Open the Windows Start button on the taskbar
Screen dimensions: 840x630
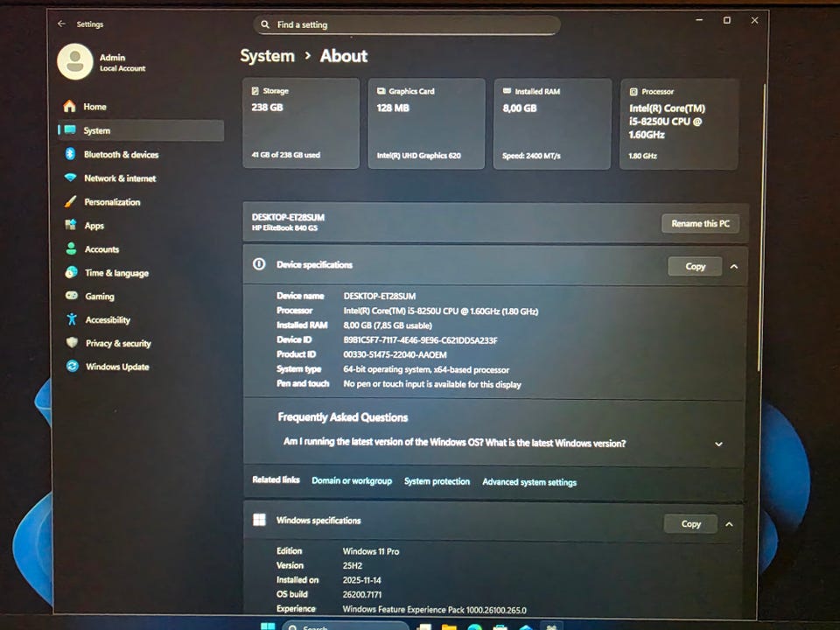(x=268, y=626)
